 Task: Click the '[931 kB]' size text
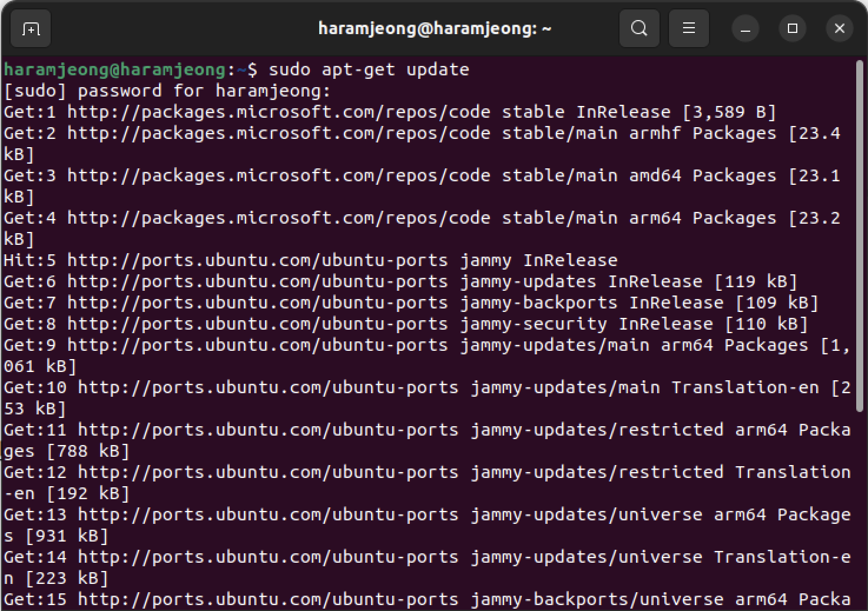(67, 536)
